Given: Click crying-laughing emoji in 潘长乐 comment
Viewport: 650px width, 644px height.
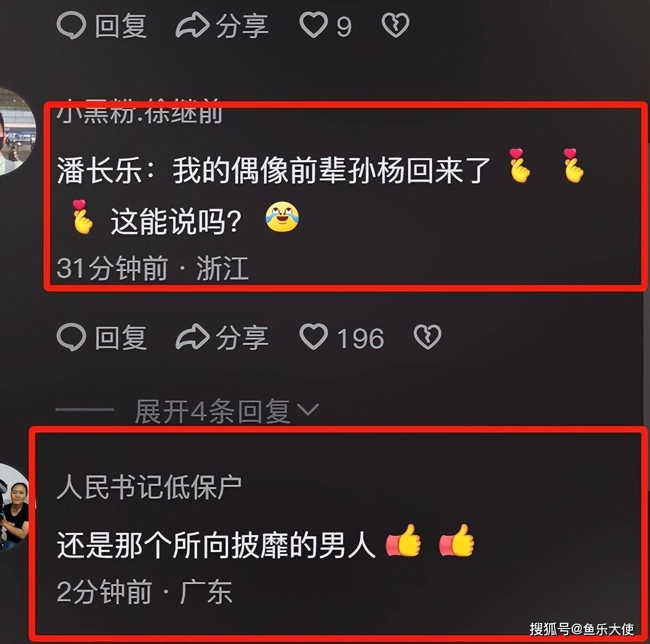Looking at the screenshot, I should click(x=282, y=217).
